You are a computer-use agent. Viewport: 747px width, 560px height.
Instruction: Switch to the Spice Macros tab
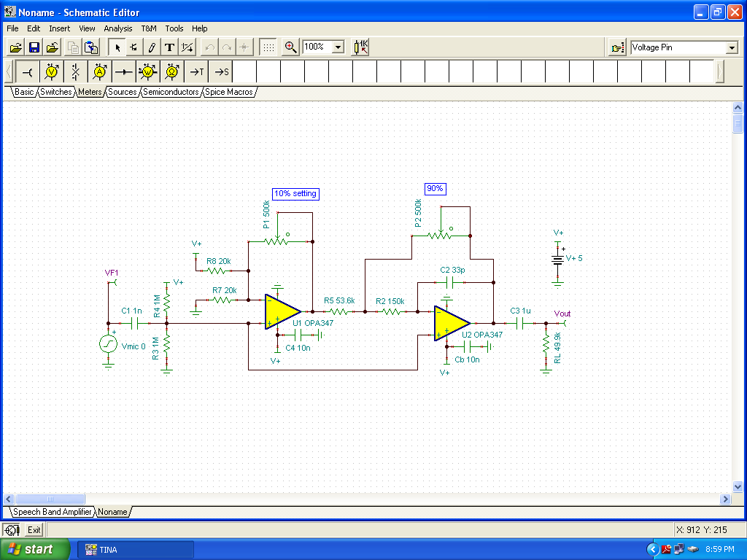coord(228,92)
